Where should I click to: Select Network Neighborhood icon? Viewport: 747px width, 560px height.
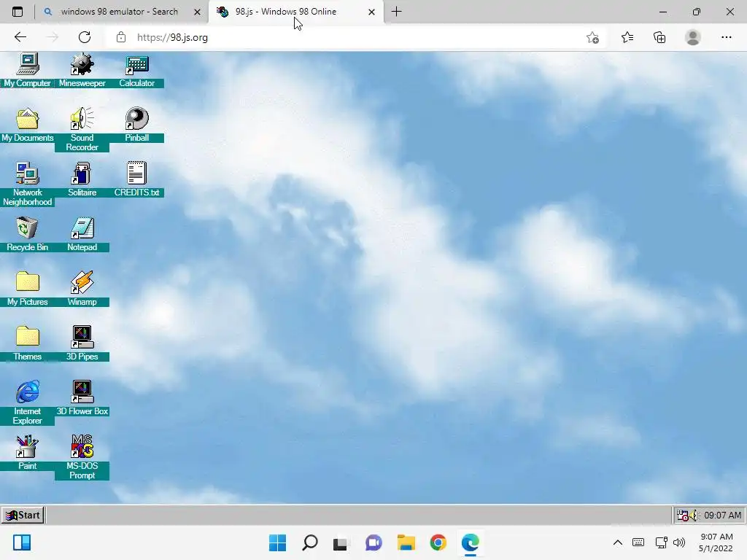27,183
